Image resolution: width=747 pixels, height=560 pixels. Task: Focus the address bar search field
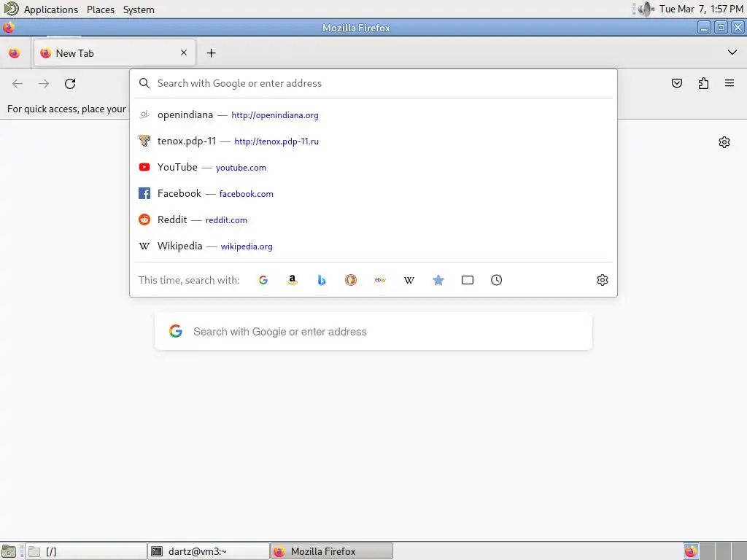(x=373, y=83)
